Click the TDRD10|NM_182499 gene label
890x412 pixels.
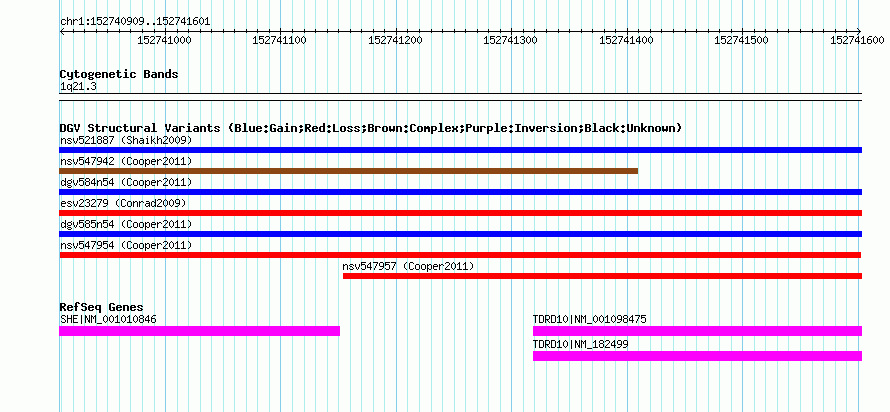coord(581,344)
